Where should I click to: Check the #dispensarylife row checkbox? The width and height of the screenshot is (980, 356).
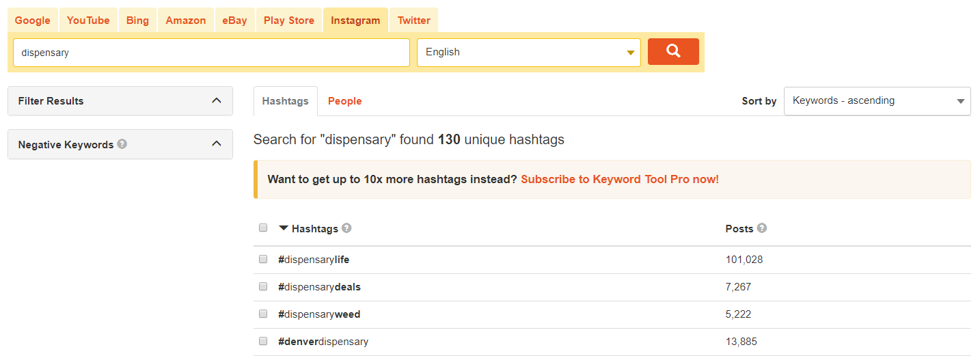point(263,260)
